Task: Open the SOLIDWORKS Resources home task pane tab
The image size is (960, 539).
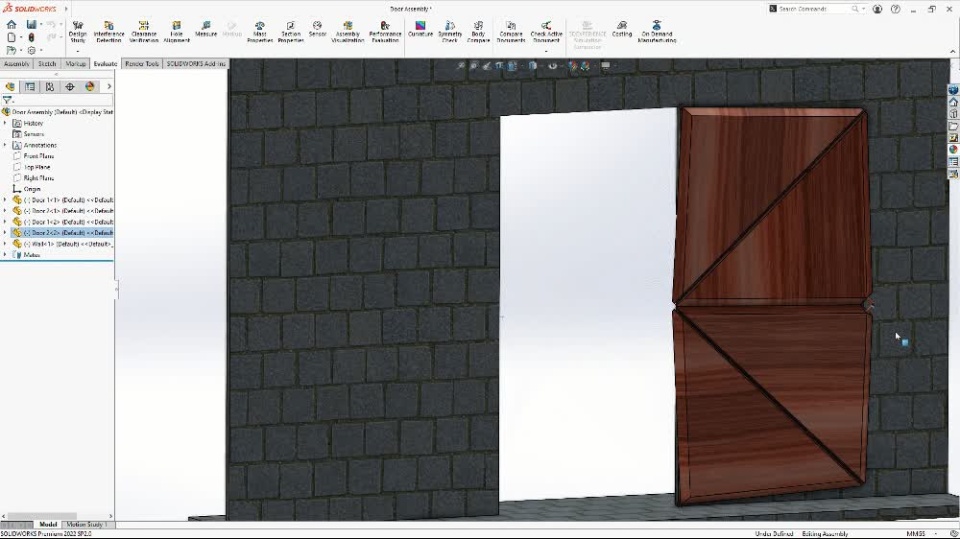Action: [953, 102]
